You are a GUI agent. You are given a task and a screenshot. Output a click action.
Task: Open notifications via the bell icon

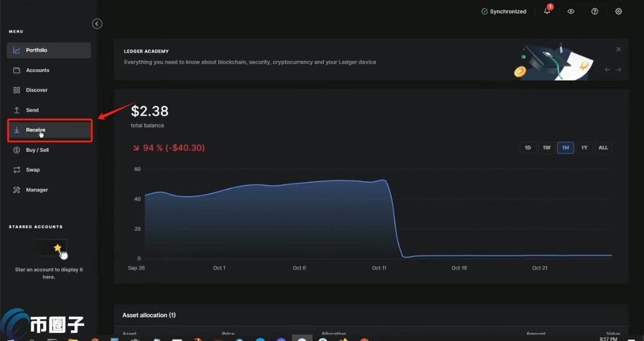pyautogui.click(x=547, y=11)
